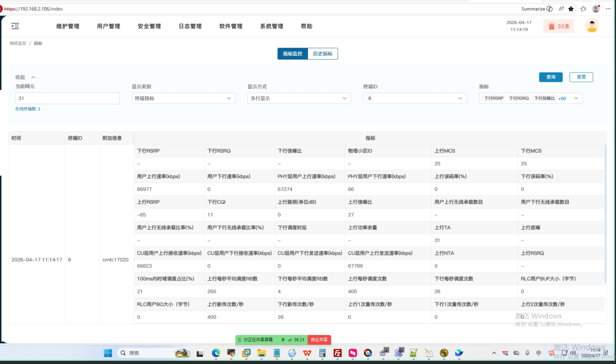Click the user avatar in the header
This screenshot has height=364, width=616.
(x=592, y=26)
